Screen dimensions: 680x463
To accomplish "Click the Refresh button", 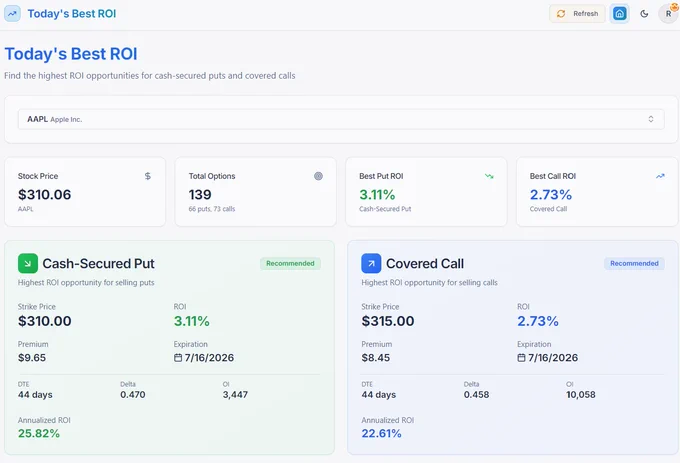I will (577, 14).
